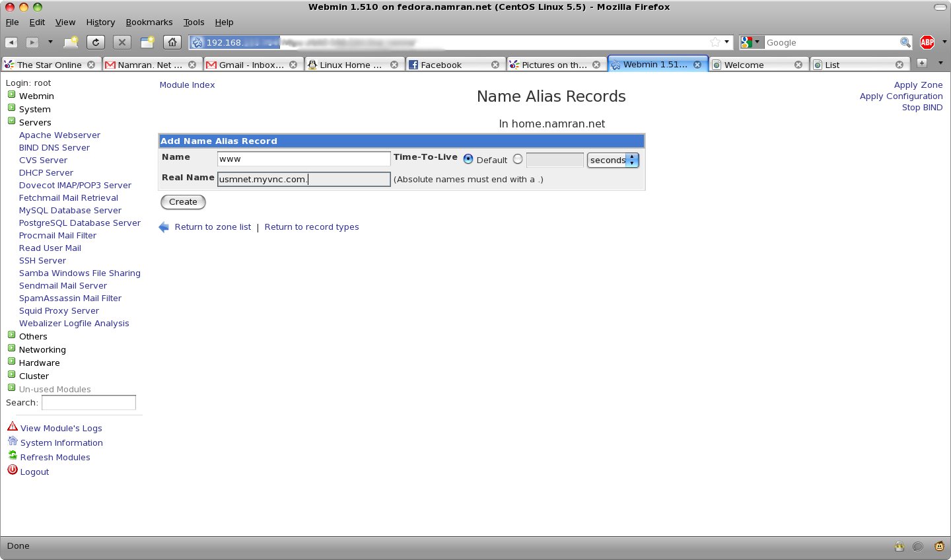Viewport: 951px width, 560px height.
Task: Expand the Hardware category in sidebar
Action: point(11,362)
